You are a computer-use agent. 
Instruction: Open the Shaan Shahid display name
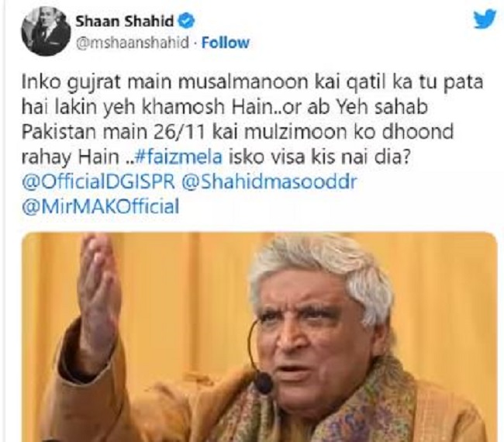pos(125,22)
